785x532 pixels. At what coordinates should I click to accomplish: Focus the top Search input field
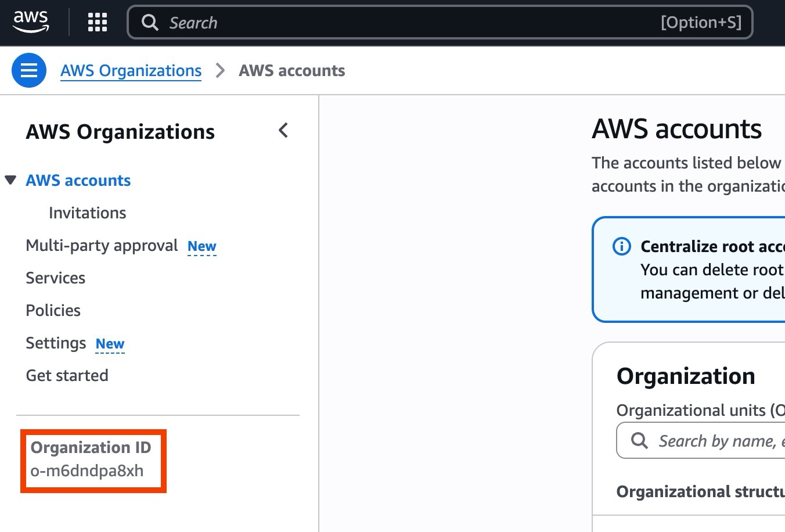(440, 23)
